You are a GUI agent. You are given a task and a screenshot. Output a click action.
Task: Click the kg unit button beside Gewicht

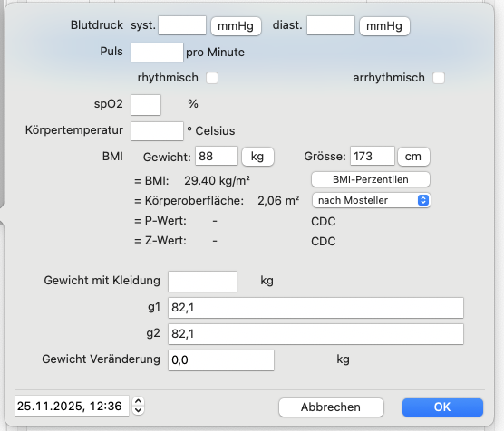point(257,157)
